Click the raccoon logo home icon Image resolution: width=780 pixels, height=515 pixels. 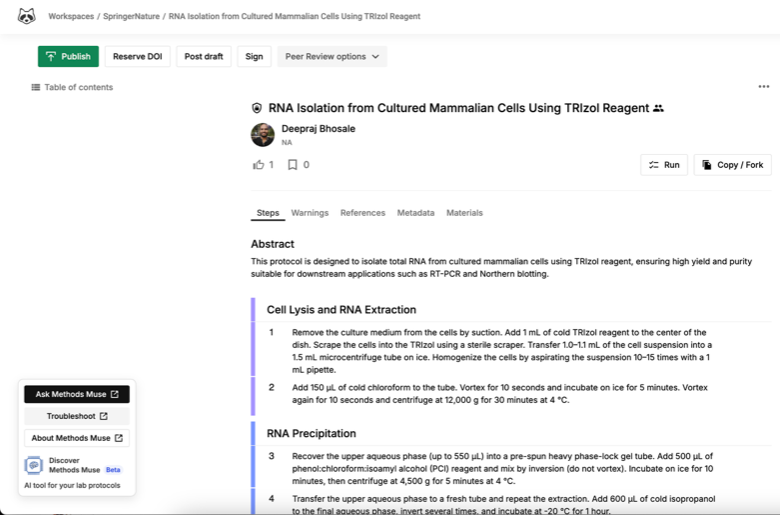point(26,16)
